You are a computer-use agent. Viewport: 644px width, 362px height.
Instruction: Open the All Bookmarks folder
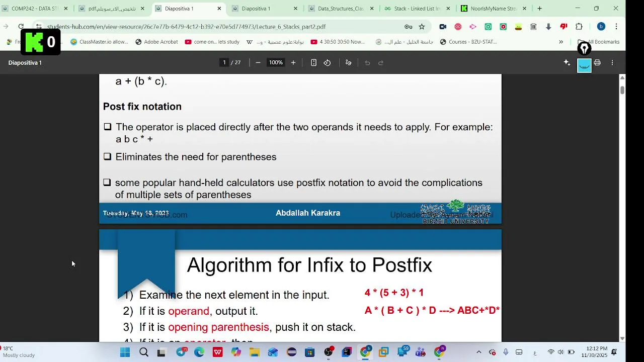(599, 42)
